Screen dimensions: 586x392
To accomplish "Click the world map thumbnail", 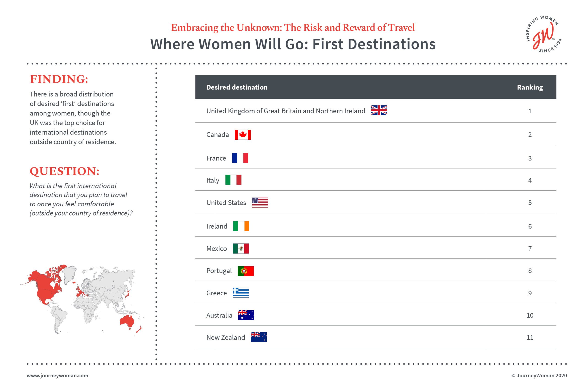I will pyautogui.click(x=82, y=299).
